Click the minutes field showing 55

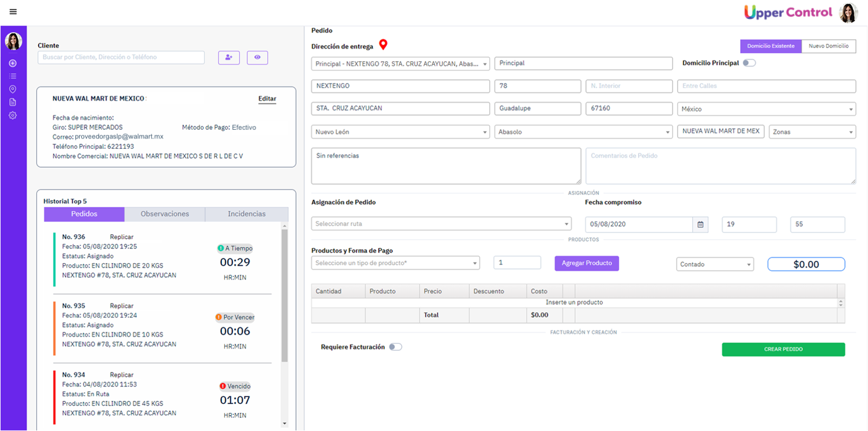tap(818, 224)
